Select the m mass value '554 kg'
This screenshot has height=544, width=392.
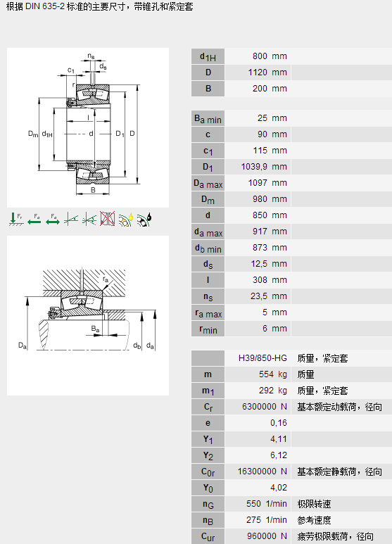tap(272, 374)
